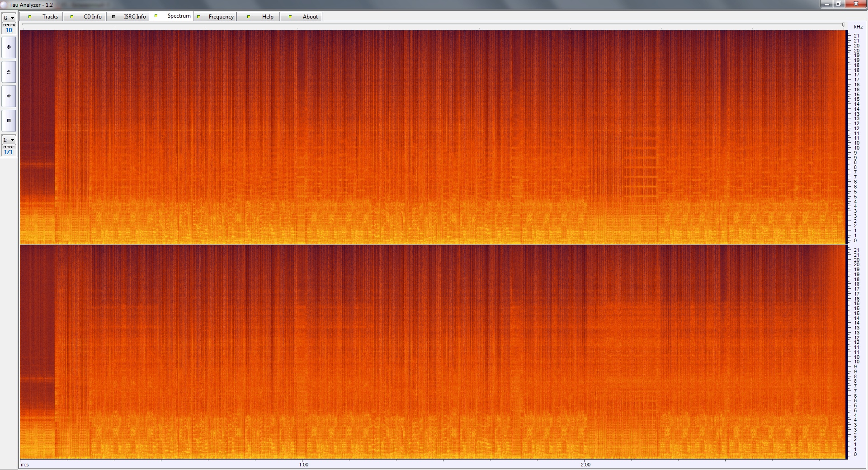This screenshot has height=470, width=868.
Task: Click the right arrow next button
Action: coord(9,96)
